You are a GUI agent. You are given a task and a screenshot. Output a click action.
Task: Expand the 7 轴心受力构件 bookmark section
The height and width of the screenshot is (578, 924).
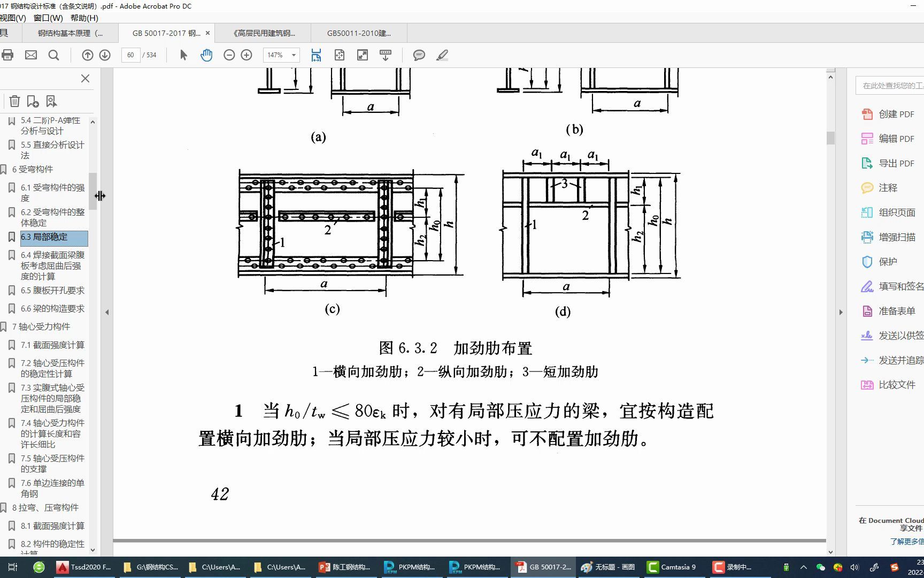pos(4,326)
